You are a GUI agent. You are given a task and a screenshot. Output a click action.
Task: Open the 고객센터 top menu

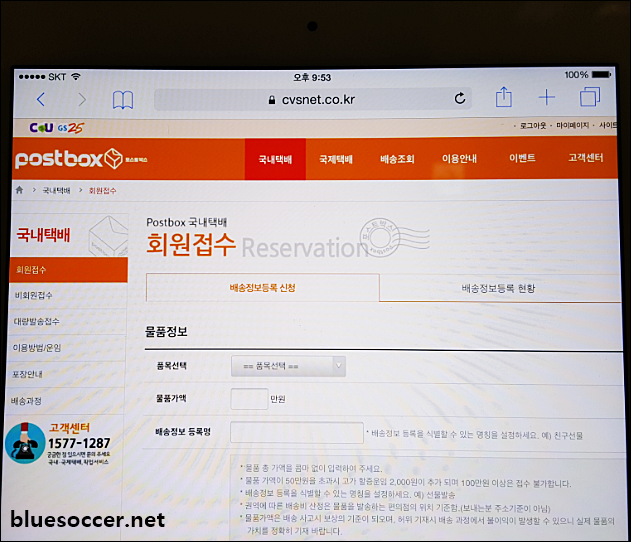[586, 157]
